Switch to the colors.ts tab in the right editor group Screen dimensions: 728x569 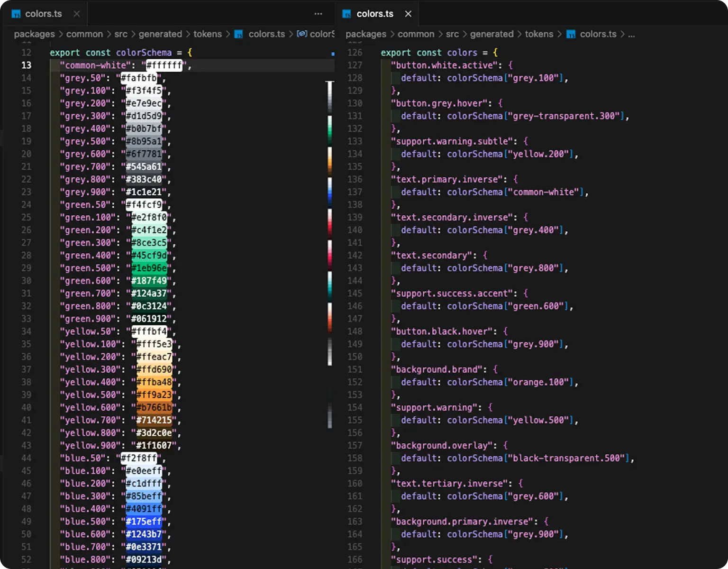(x=374, y=14)
